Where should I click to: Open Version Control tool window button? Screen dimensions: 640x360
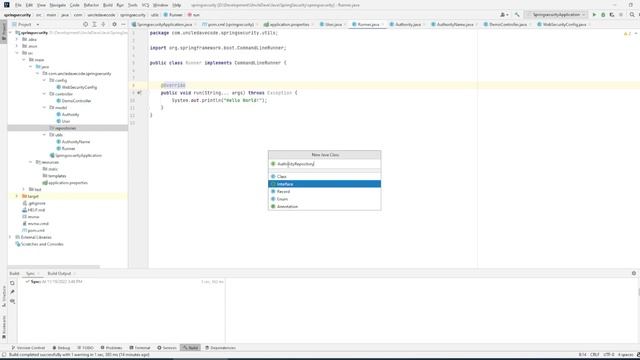[28, 348]
